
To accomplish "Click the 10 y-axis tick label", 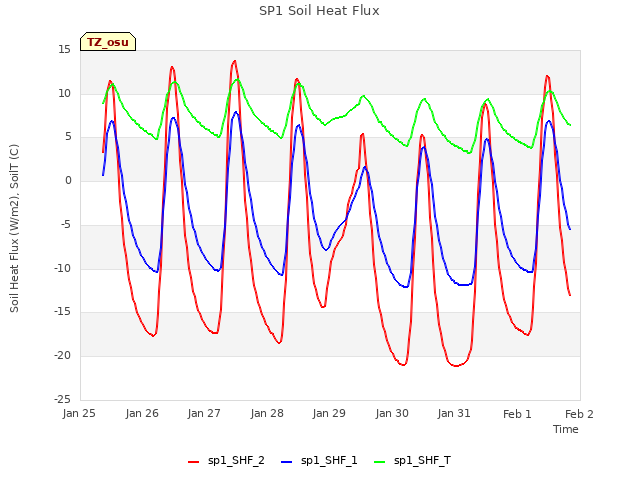I will 64,93.
